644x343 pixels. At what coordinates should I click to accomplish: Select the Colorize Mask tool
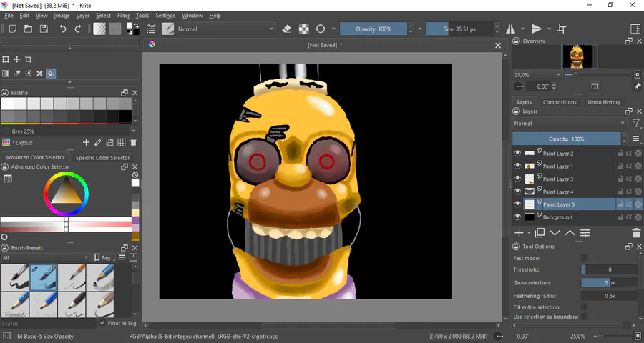click(x=29, y=74)
